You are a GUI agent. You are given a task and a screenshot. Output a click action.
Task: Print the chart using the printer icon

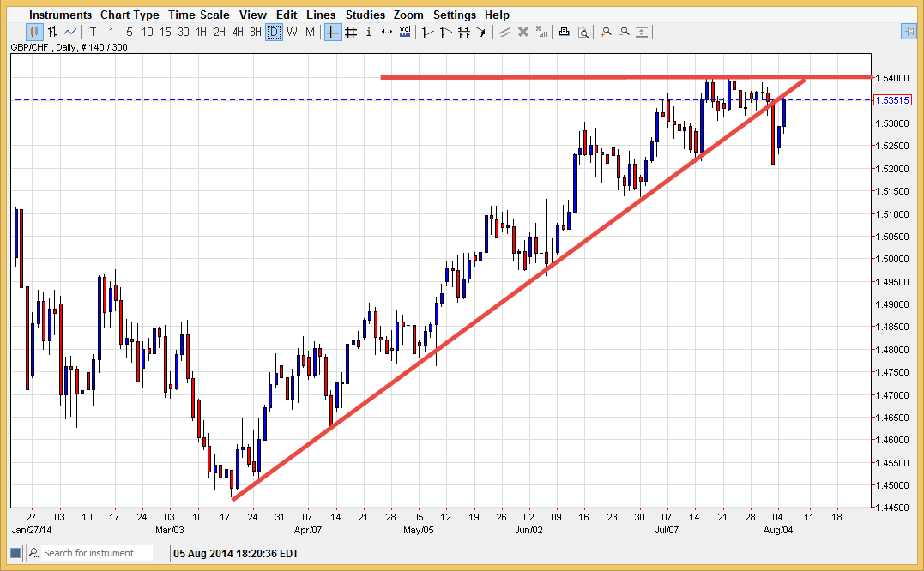pos(564,32)
